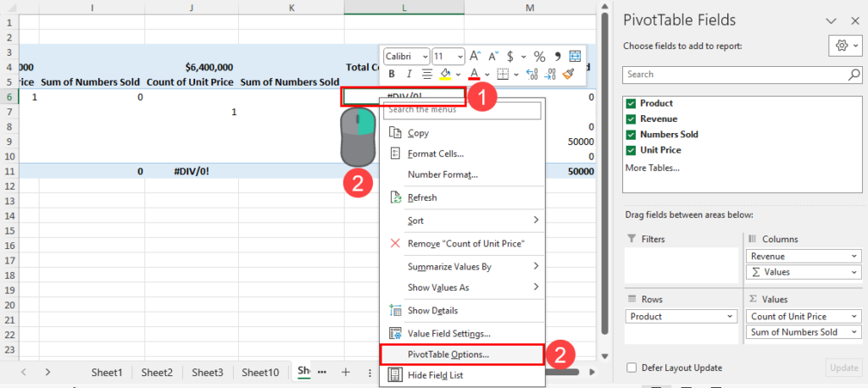Viewport: 868px width, 388px height.
Task: Uncheck the Unit Price field checkbox
Action: tap(631, 150)
